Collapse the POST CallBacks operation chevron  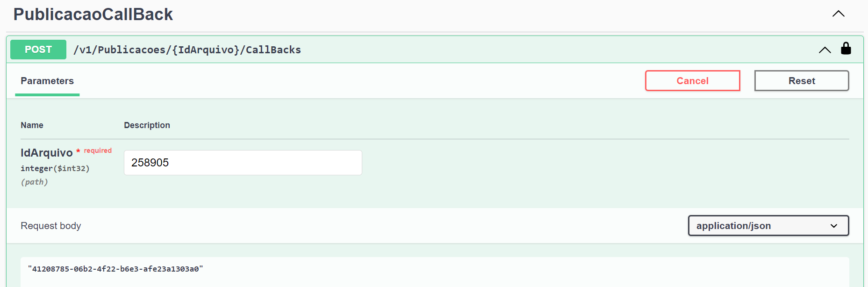(x=825, y=50)
